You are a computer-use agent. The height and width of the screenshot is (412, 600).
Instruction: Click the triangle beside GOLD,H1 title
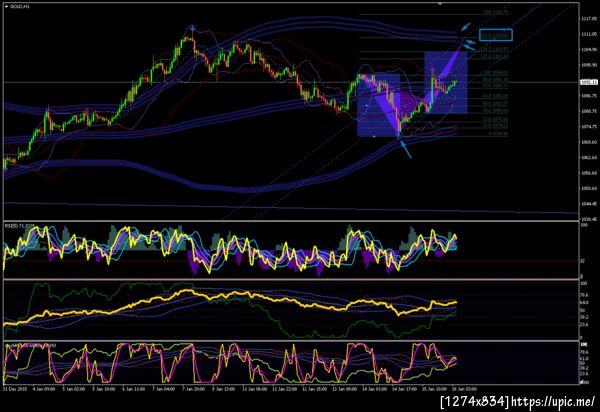pos(6,7)
